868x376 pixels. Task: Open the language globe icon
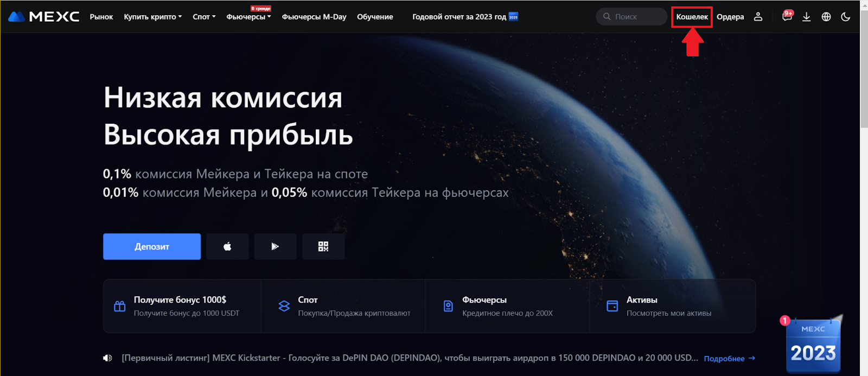826,17
